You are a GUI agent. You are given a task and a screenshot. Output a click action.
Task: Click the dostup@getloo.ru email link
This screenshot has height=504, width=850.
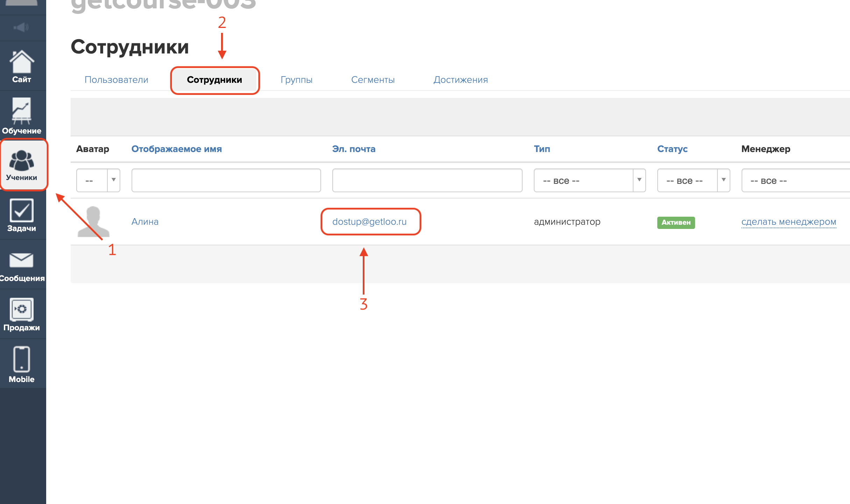pos(369,222)
